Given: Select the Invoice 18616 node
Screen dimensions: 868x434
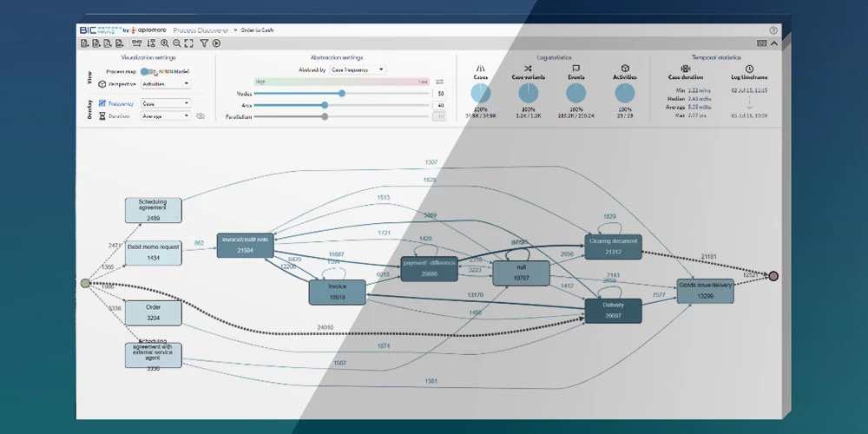Looking at the screenshot, I should pyautogui.click(x=337, y=292).
